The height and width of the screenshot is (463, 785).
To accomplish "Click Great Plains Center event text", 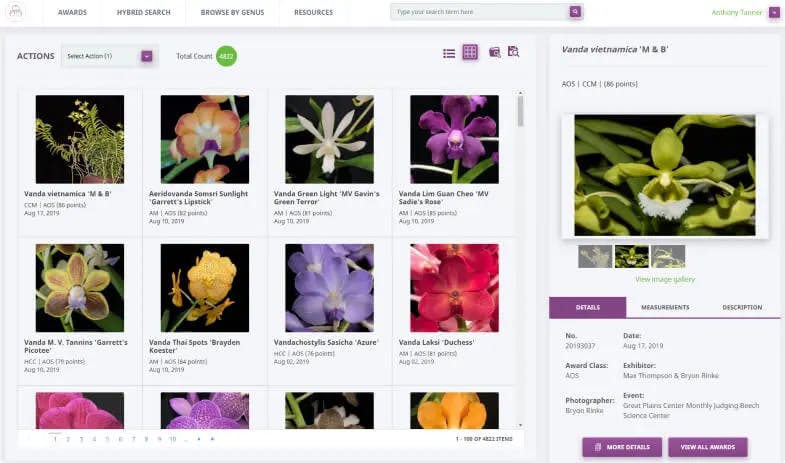I will pos(691,410).
